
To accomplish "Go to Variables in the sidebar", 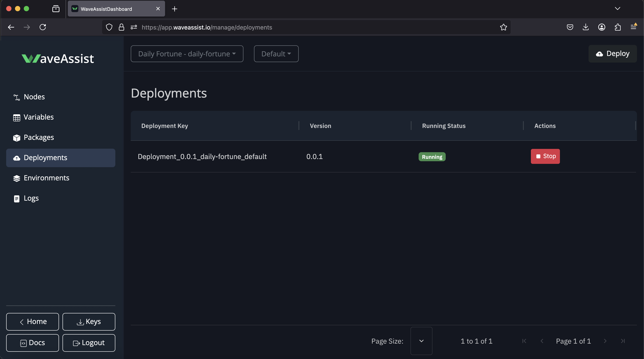I will point(38,117).
